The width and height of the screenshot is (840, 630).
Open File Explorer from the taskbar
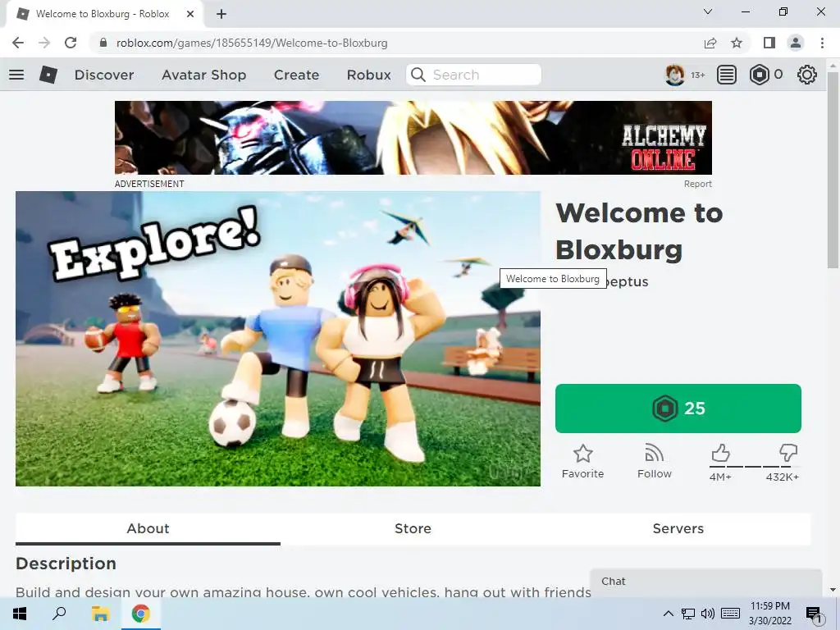coord(100,614)
